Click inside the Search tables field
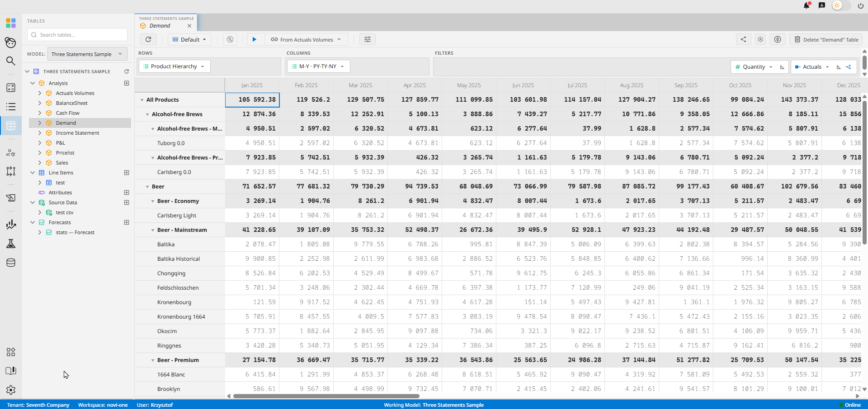 (77, 35)
